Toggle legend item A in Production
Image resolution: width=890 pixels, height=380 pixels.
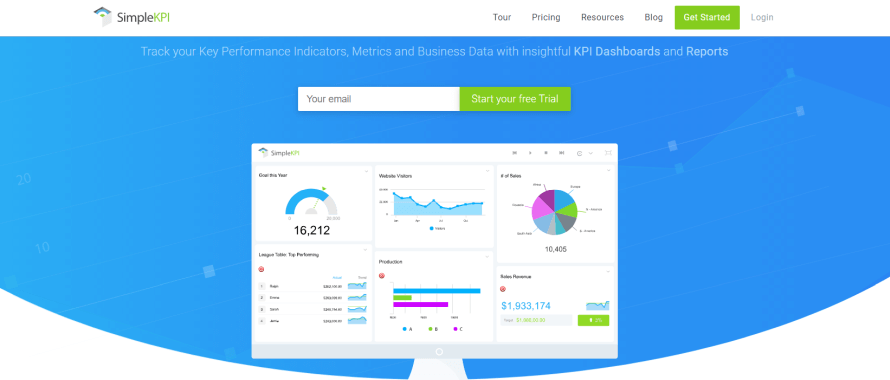point(407,329)
